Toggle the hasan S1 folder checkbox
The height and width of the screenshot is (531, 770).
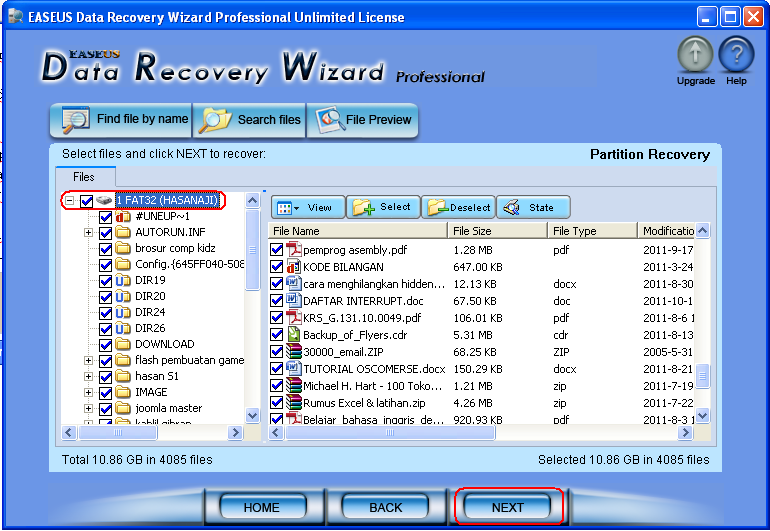pyautogui.click(x=105, y=377)
